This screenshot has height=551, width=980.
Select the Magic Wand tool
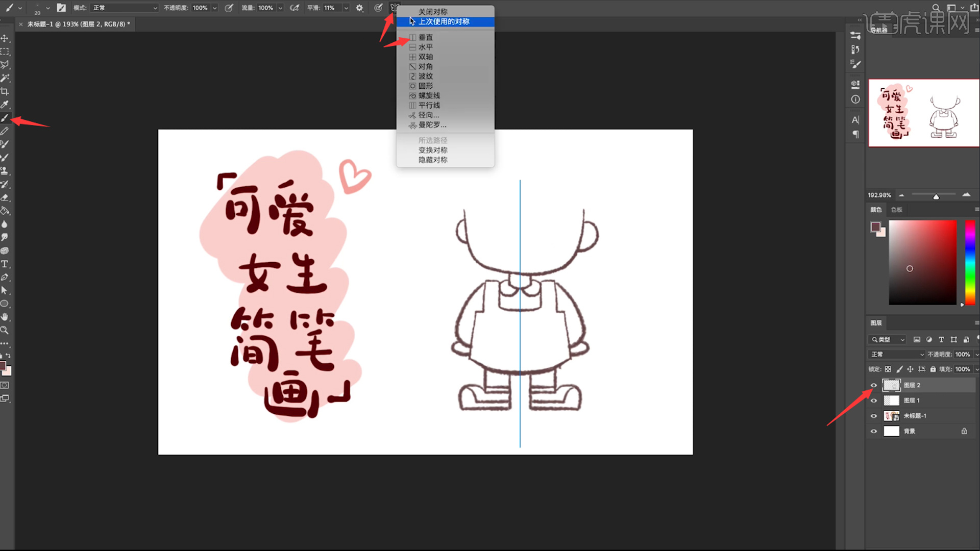tap(5, 78)
